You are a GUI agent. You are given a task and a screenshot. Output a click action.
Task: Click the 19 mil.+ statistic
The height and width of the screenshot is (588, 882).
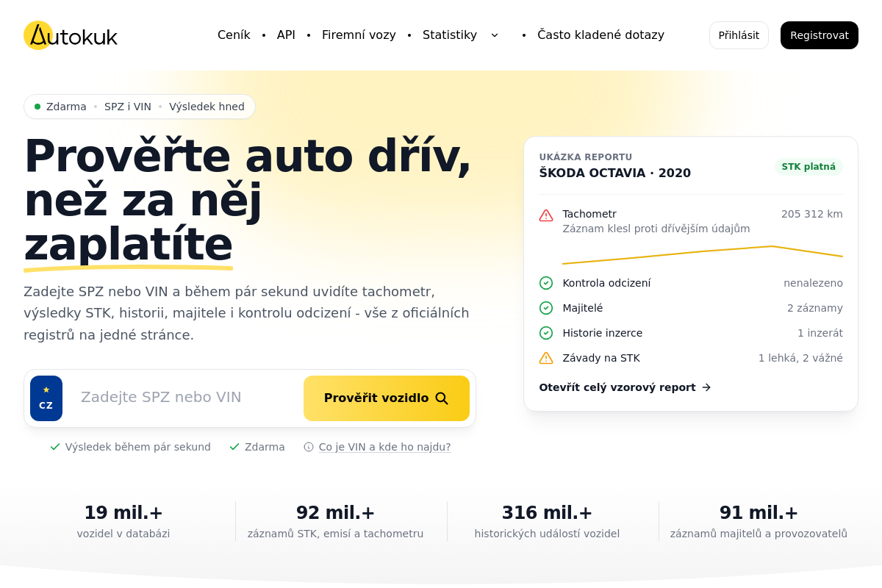pos(123,513)
